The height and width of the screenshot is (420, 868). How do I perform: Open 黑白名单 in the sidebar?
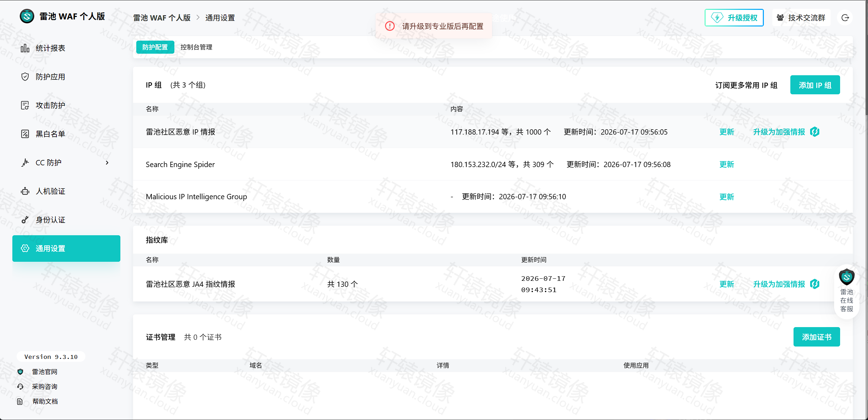[x=66, y=134]
